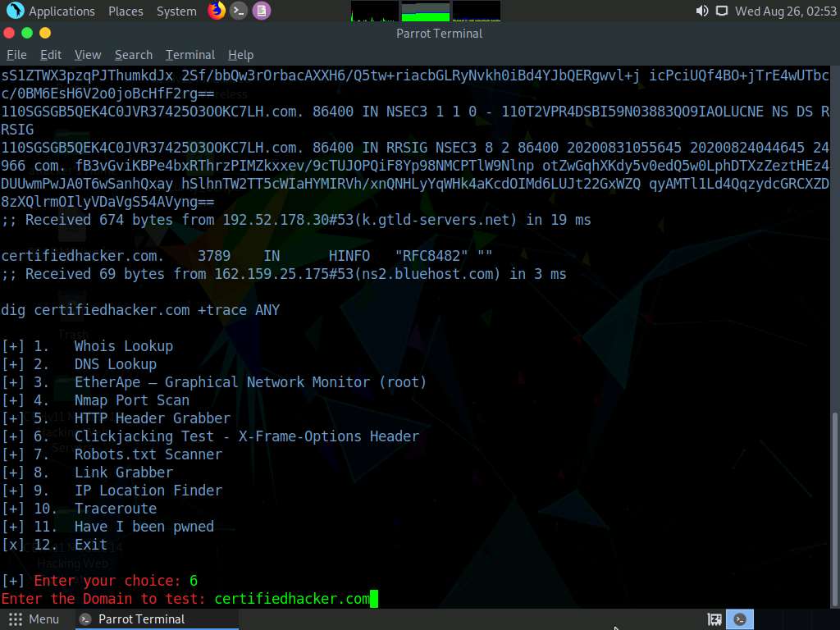This screenshot has width=840, height=630.
Task: Click the green-filled system monitor graph
Action: (426, 11)
